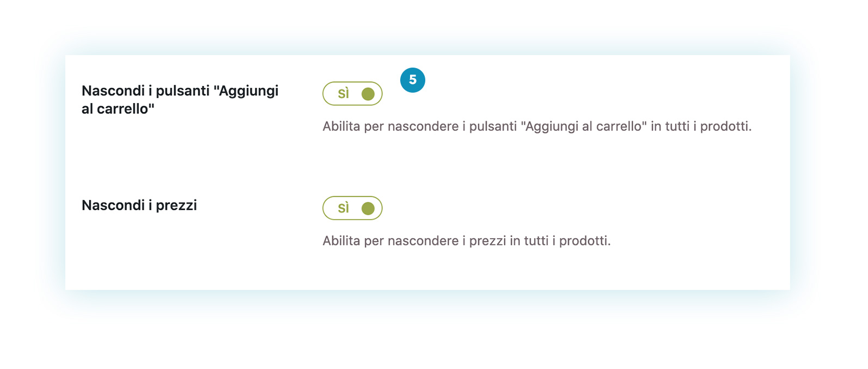Toggle the Nascondi i prezzi switch
The height and width of the screenshot is (369, 868).
[x=352, y=208]
